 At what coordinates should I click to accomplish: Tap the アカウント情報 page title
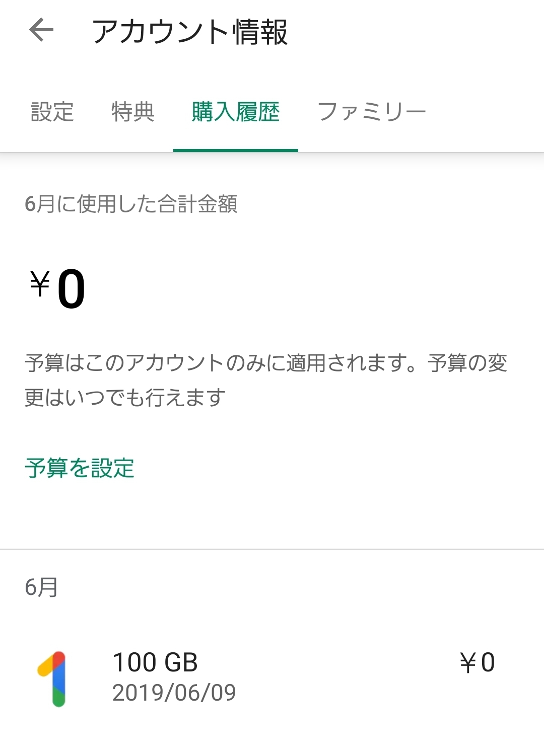[190, 32]
